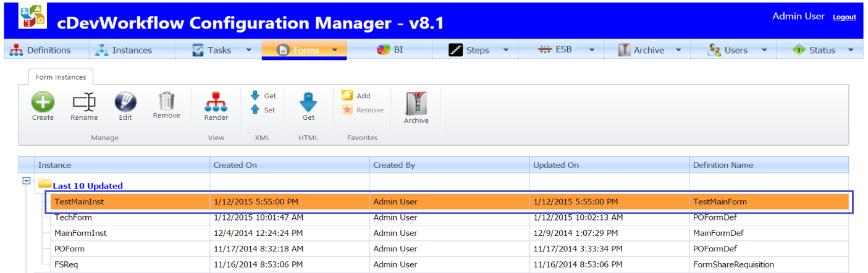Click Get in the XML group
The width and height of the screenshot is (868, 273).
pyautogui.click(x=263, y=96)
